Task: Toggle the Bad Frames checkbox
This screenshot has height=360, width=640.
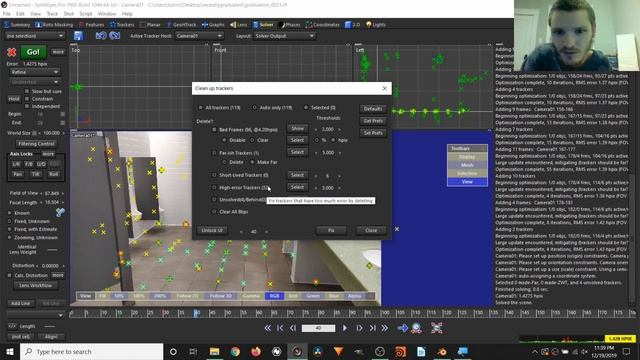Action: 214,129
